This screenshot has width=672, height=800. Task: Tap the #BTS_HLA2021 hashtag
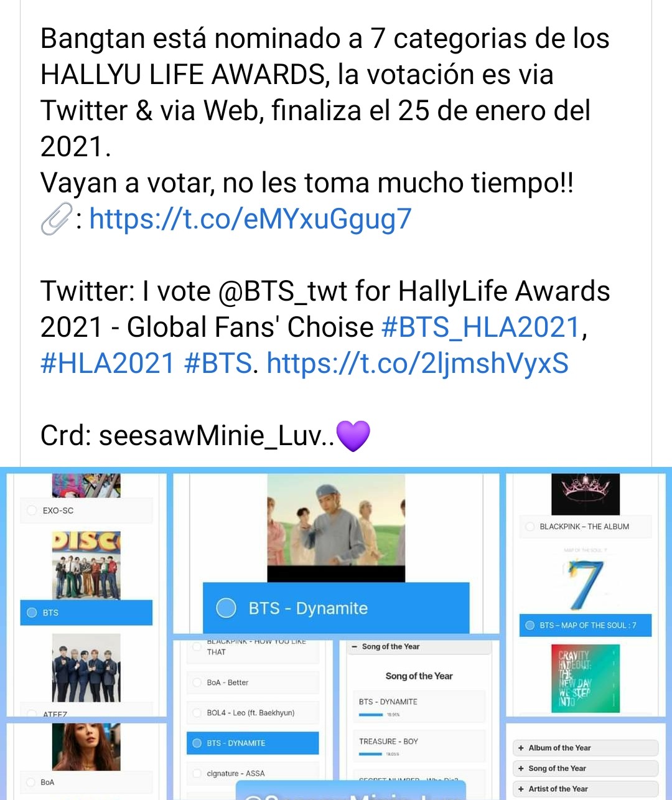click(480, 327)
